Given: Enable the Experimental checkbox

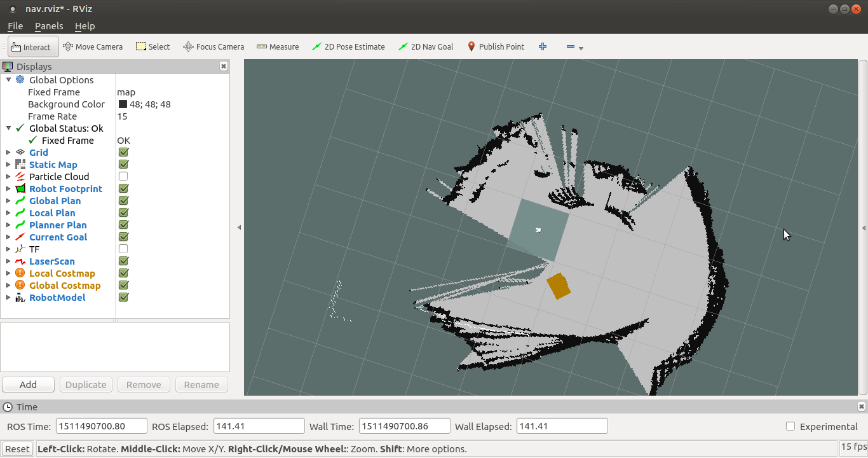Looking at the screenshot, I should tap(790, 426).
